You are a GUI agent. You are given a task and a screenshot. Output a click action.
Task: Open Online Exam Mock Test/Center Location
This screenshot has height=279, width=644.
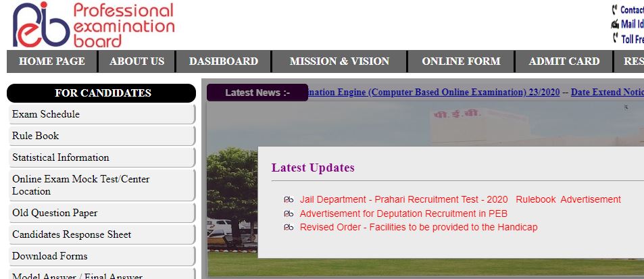pos(101,185)
